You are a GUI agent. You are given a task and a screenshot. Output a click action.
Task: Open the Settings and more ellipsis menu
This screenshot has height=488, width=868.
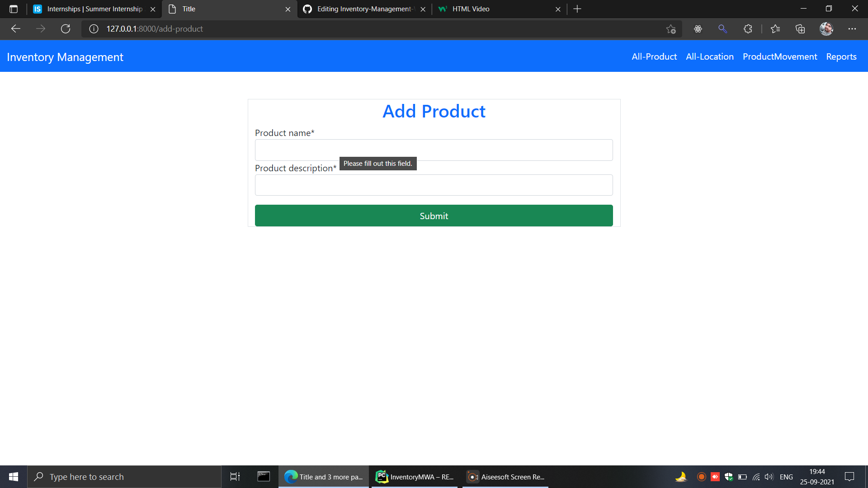tap(853, 28)
